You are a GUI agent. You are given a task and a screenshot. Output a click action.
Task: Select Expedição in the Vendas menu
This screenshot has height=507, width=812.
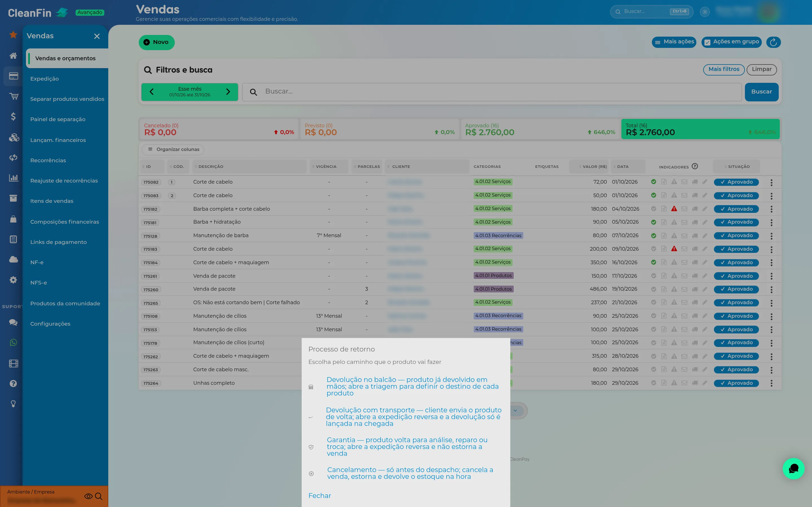tap(44, 79)
